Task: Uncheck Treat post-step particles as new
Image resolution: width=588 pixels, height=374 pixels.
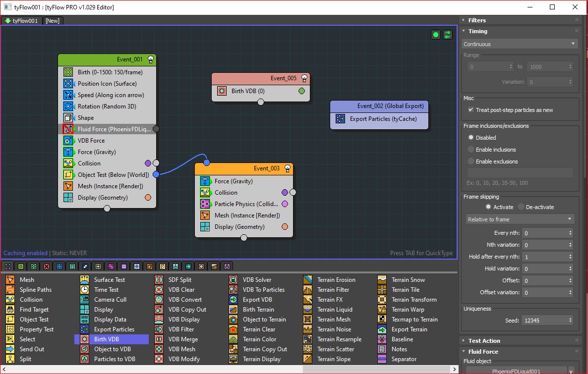Action: [471, 110]
